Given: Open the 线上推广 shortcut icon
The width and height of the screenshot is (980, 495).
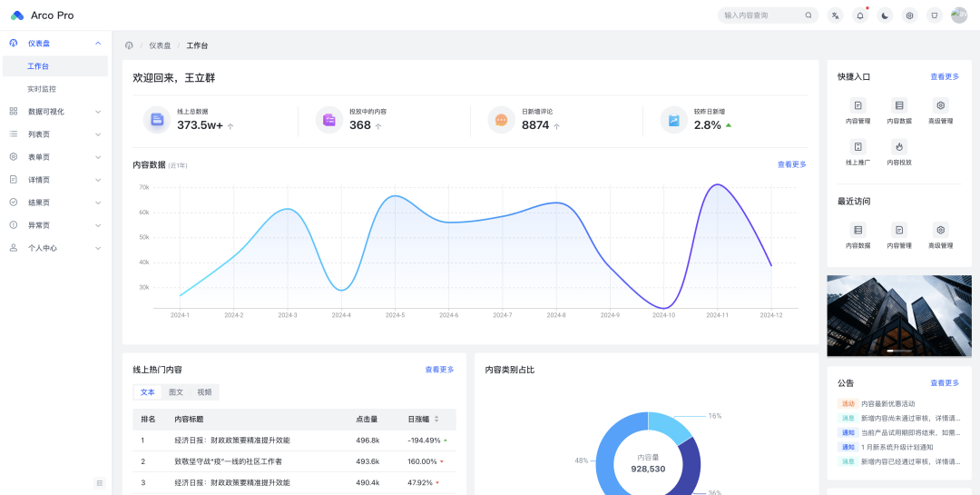Looking at the screenshot, I should point(857,146).
